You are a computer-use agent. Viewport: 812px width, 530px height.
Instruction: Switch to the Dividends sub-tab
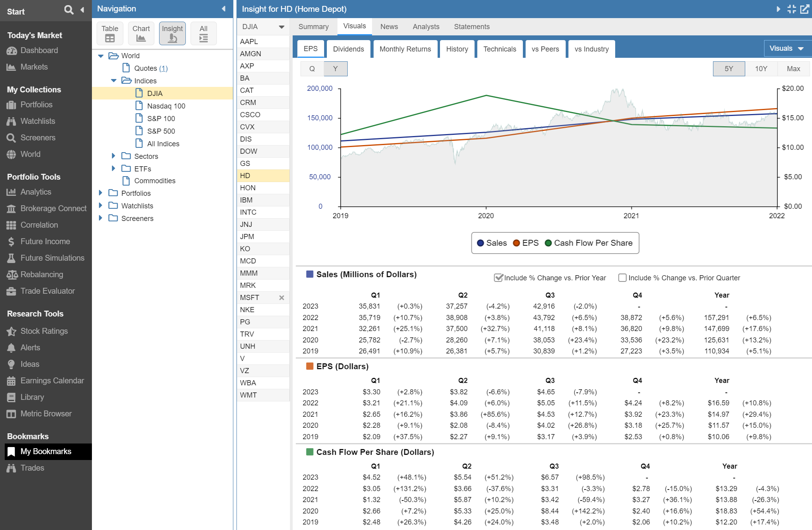[x=348, y=49]
